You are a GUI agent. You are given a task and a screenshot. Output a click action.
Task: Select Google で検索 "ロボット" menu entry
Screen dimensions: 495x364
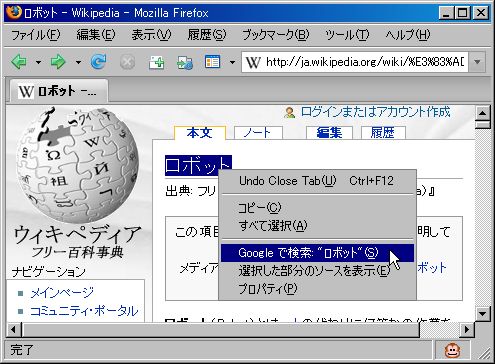point(318,253)
